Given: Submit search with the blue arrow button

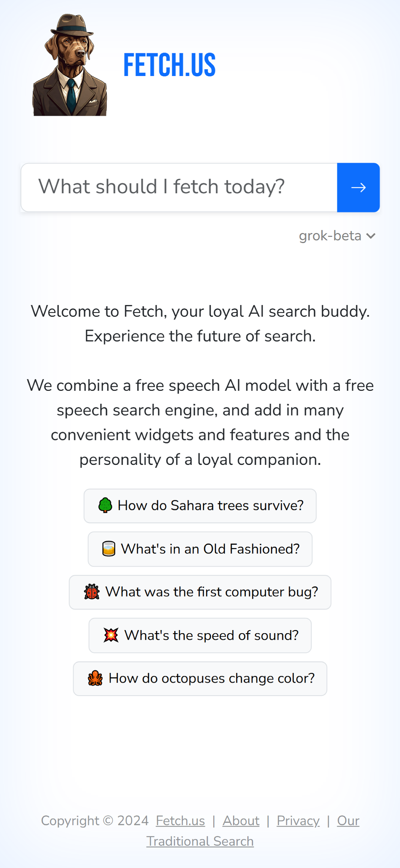Looking at the screenshot, I should [358, 187].
